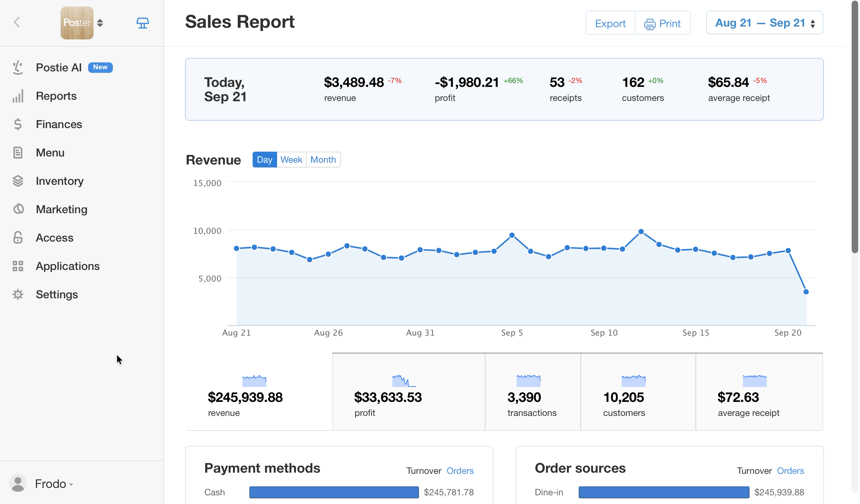The image size is (860, 504).
Task: Click the back arrow icon in sidebar
Action: click(17, 22)
